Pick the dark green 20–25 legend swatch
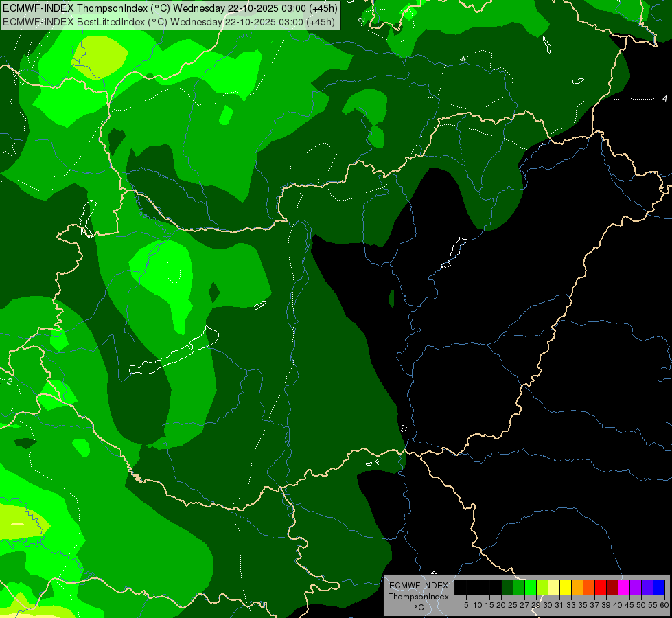Image resolution: width=672 pixels, height=618 pixels. pos(507,587)
